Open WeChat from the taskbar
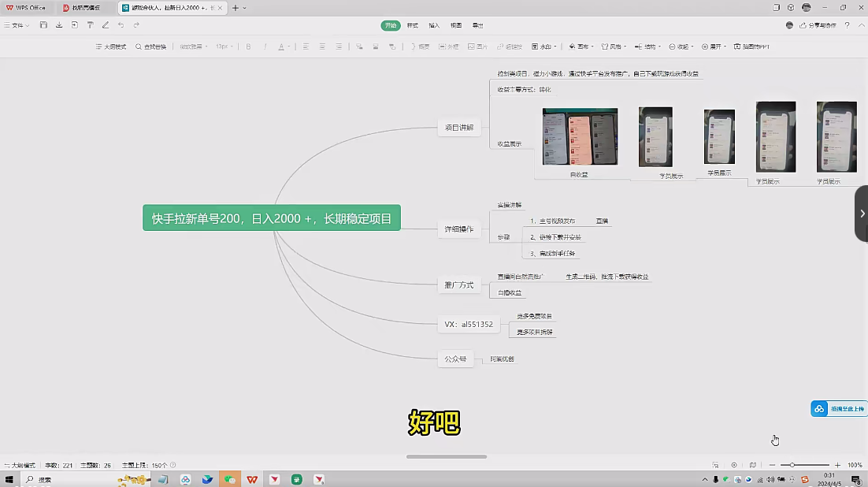 pos(230,480)
